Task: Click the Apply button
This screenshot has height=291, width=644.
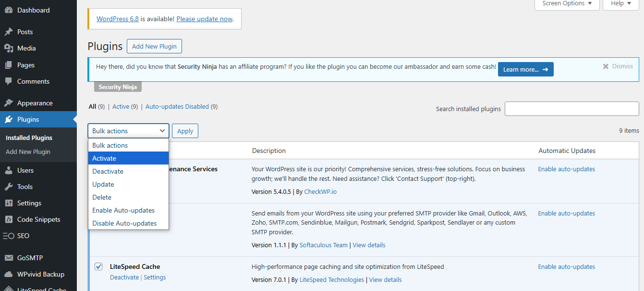Action: (x=185, y=131)
